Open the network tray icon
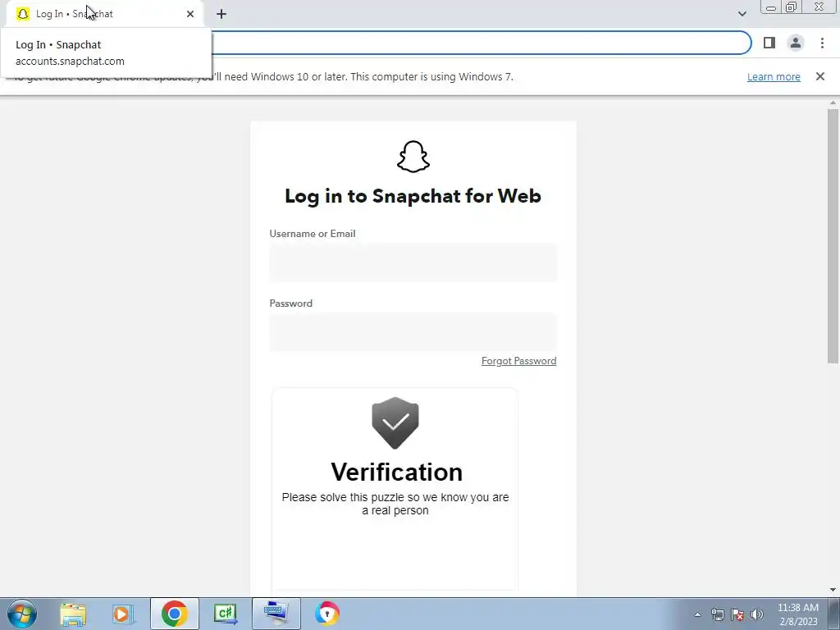Screen dimensions: 840x630 [x=717, y=614]
